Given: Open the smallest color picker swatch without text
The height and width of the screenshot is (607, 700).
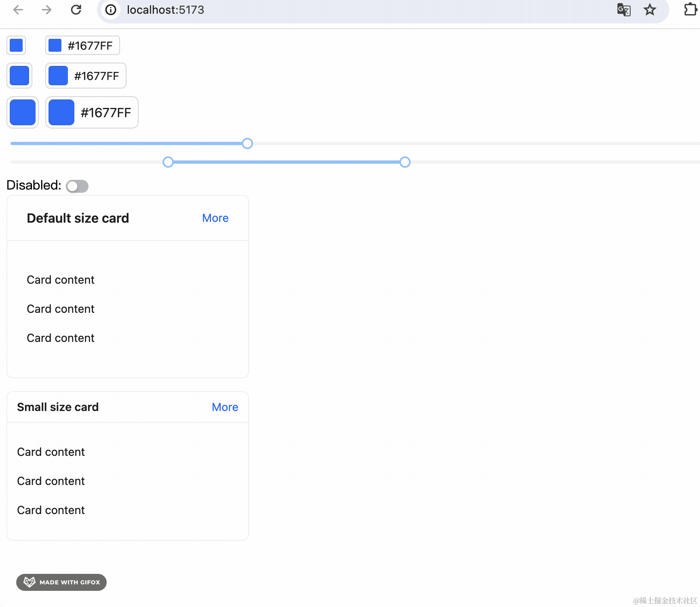Looking at the screenshot, I should click(x=16, y=45).
